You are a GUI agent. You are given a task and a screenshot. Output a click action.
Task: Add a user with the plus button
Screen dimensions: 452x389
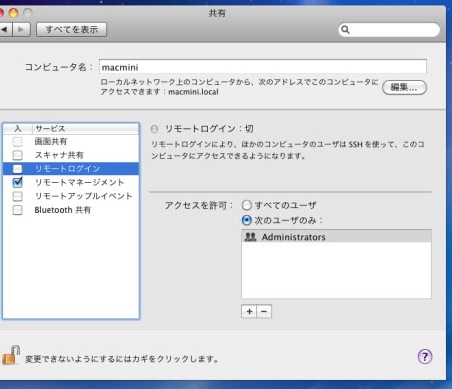click(x=249, y=312)
